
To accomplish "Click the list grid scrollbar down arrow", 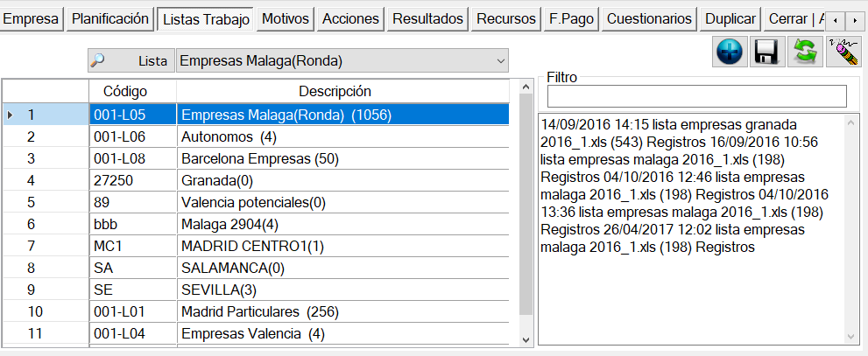I will click(x=526, y=339).
